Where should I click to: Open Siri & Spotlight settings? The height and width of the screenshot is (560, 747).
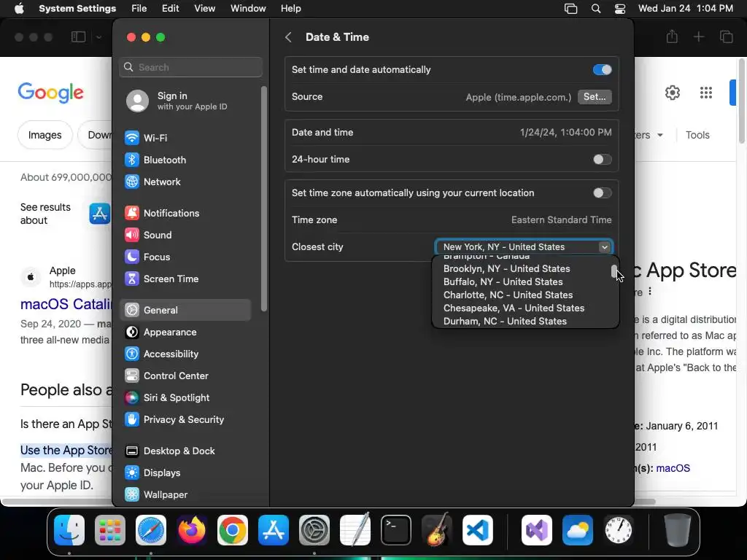coord(185,397)
